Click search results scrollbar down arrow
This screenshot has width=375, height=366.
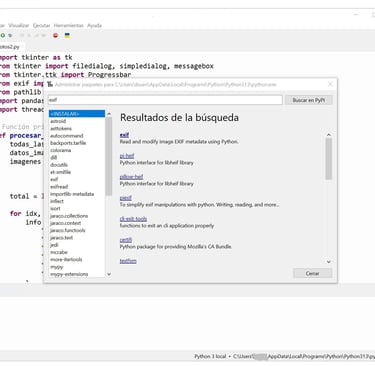[x=329, y=262]
